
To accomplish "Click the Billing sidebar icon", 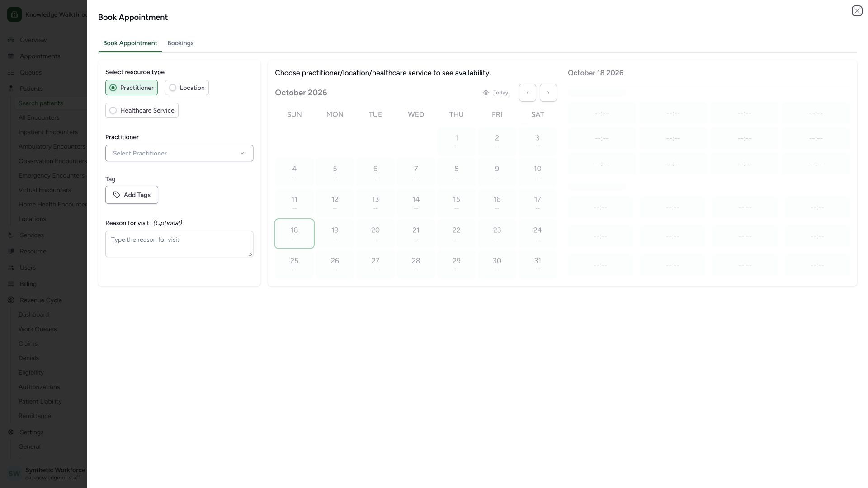I will click(x=11, y=284).
